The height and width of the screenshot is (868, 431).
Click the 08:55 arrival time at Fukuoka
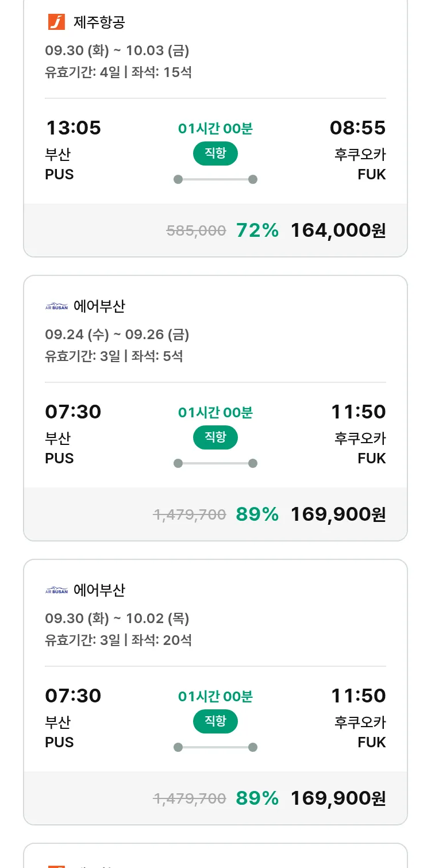pyautogui.click(x=357, y=128)
